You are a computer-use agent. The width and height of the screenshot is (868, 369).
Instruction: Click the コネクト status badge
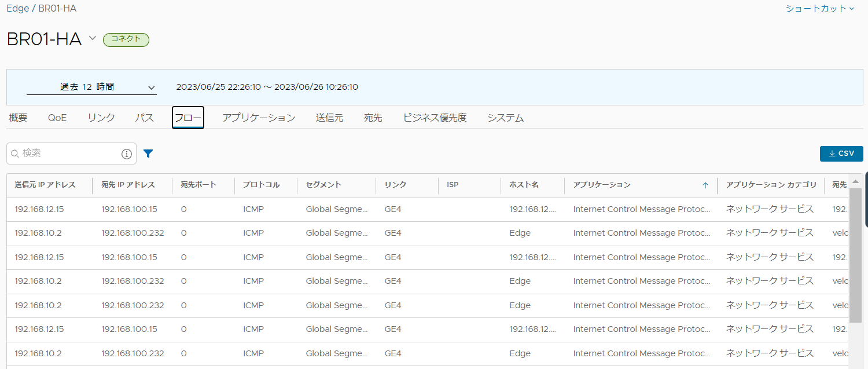(x=126, y=39)
